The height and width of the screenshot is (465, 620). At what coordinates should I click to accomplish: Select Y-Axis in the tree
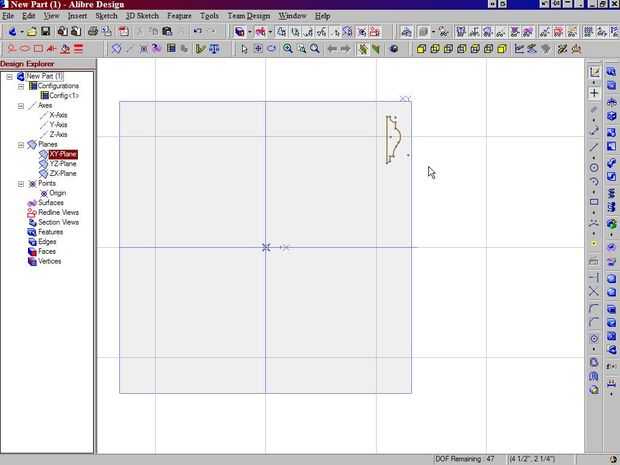[59, 125]
